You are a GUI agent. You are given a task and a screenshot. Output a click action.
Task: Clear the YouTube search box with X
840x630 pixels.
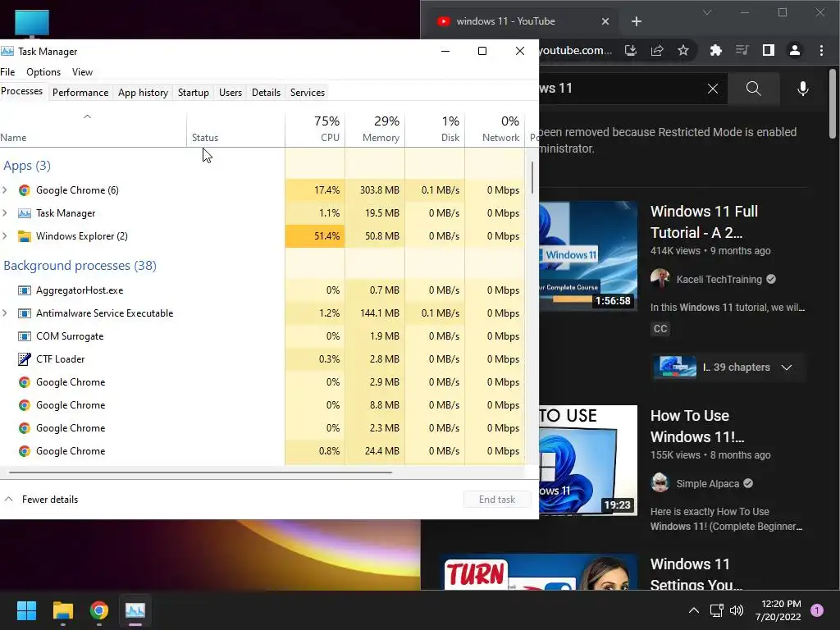click(x=713, y=89)
